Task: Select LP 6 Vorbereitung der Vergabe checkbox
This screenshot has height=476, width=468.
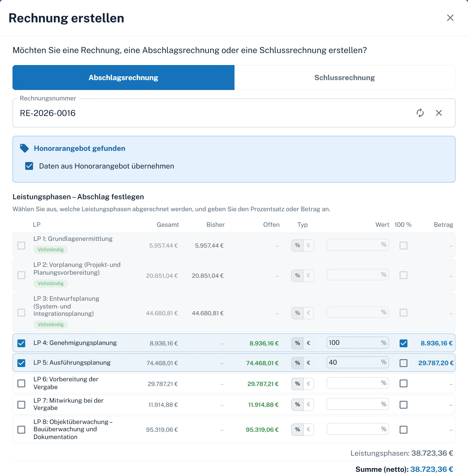Action: (x=21, y=383)
